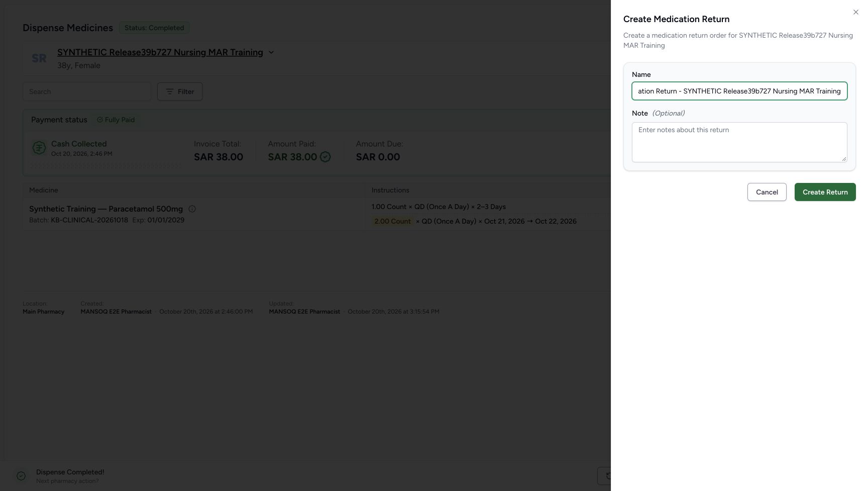Click the SAR 0.00 Amount Due value
Viewport: 868px width, 491px height.
pyautogui.click(x=378, y=157)
